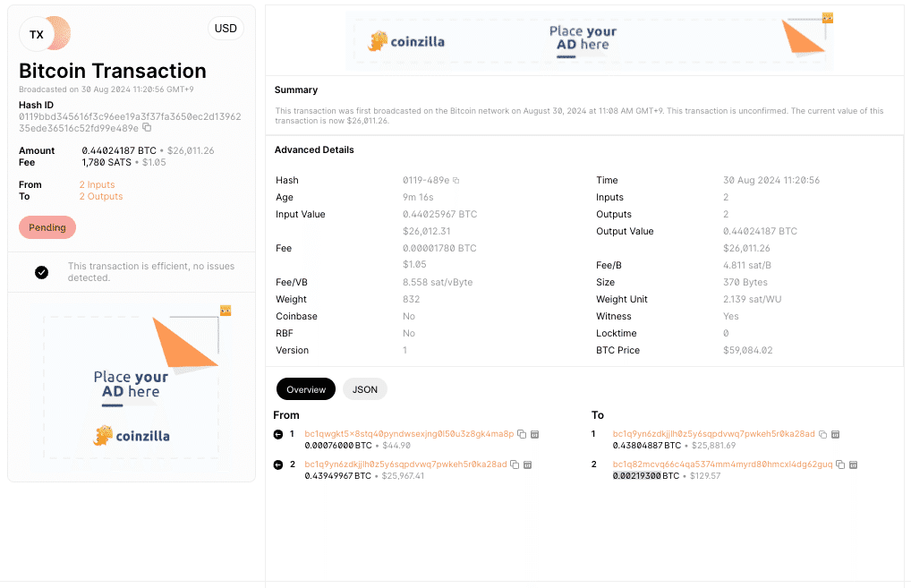Switch to the JSON tab

pos(364,389)
